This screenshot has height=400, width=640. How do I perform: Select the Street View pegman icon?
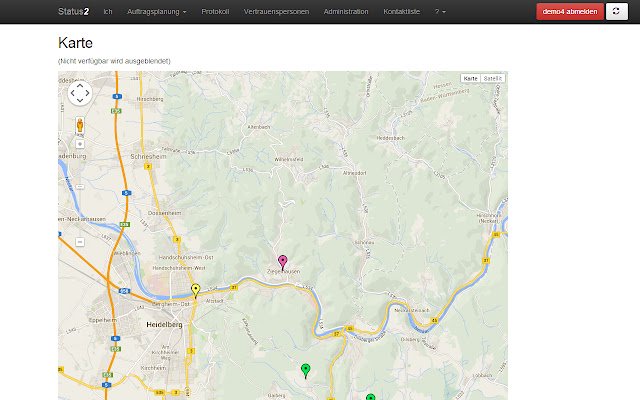pos(80,125)
